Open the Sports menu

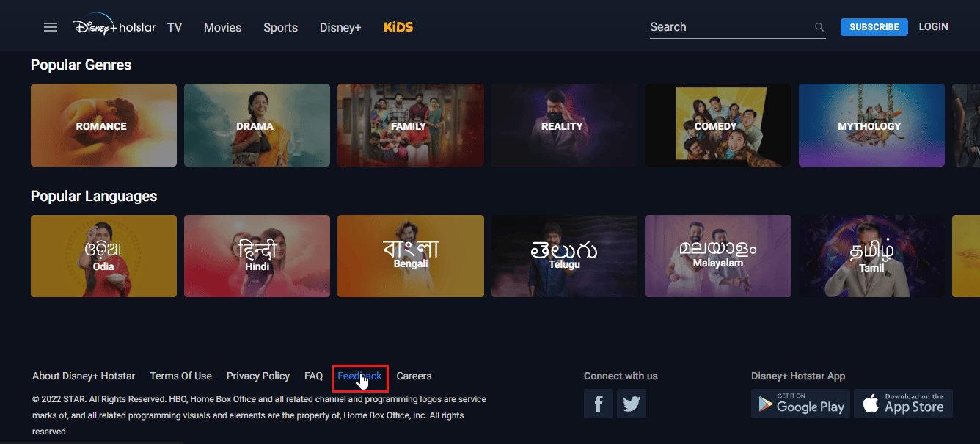tap(280, 27)
